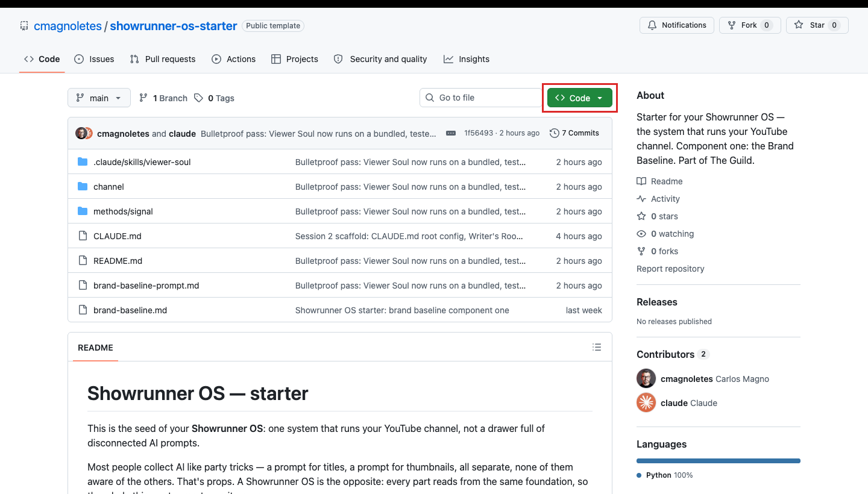Click the claude contributor avatar in sidebar

(x=646, y=402)
